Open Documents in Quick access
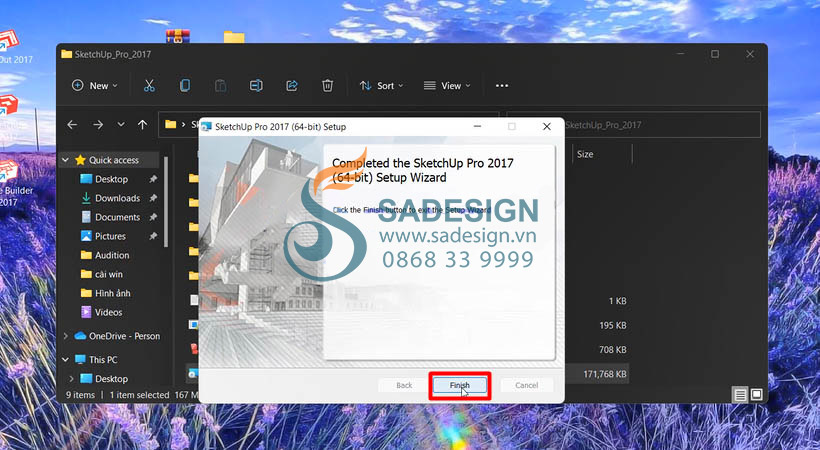 coord(117,217)
